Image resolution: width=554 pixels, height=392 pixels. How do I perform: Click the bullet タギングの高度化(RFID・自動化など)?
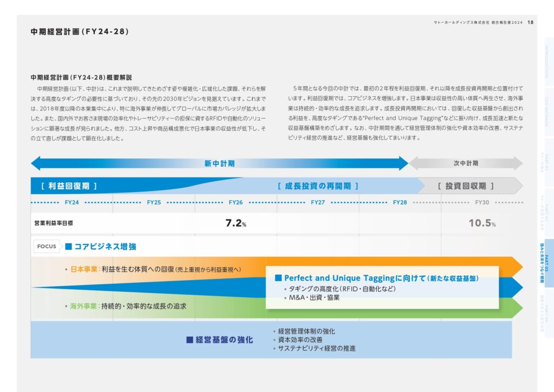pos(340,289)
